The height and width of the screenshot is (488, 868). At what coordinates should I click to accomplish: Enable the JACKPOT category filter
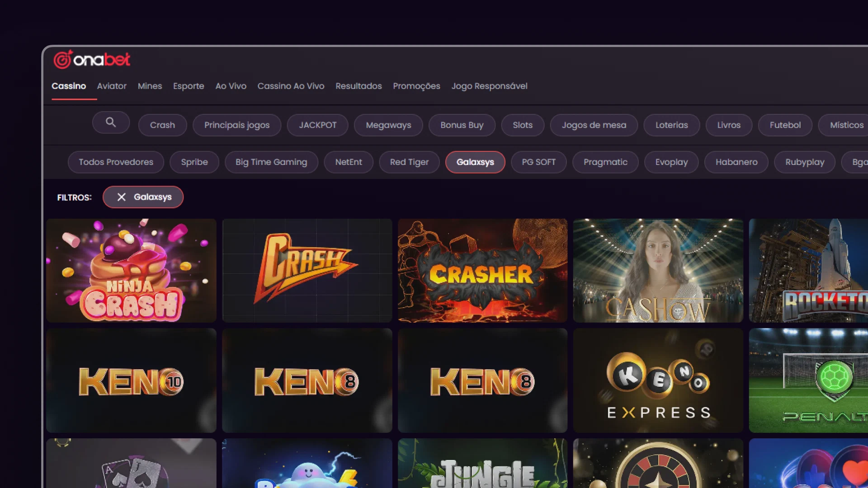[x=317, y=125]
